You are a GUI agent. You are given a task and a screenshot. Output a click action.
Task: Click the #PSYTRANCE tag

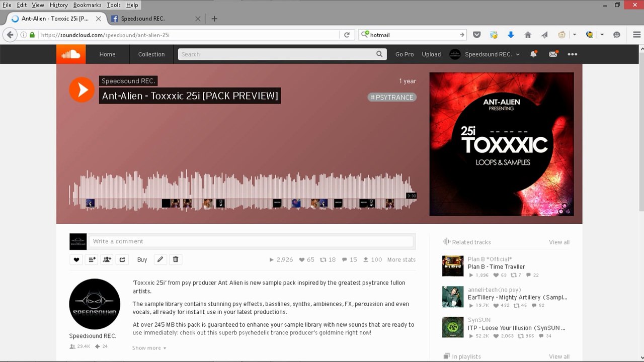[392, 97]
